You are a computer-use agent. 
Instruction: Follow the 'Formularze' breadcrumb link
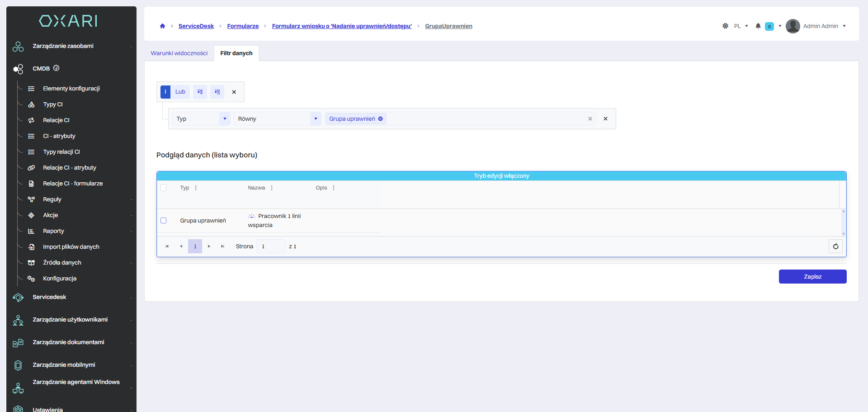[x=243, y=26]
